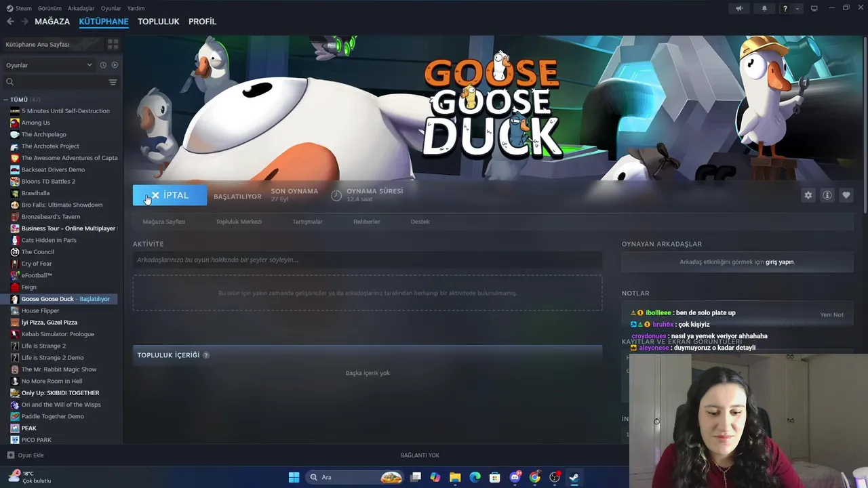Open Google Chrome from the taskbar

534,477
